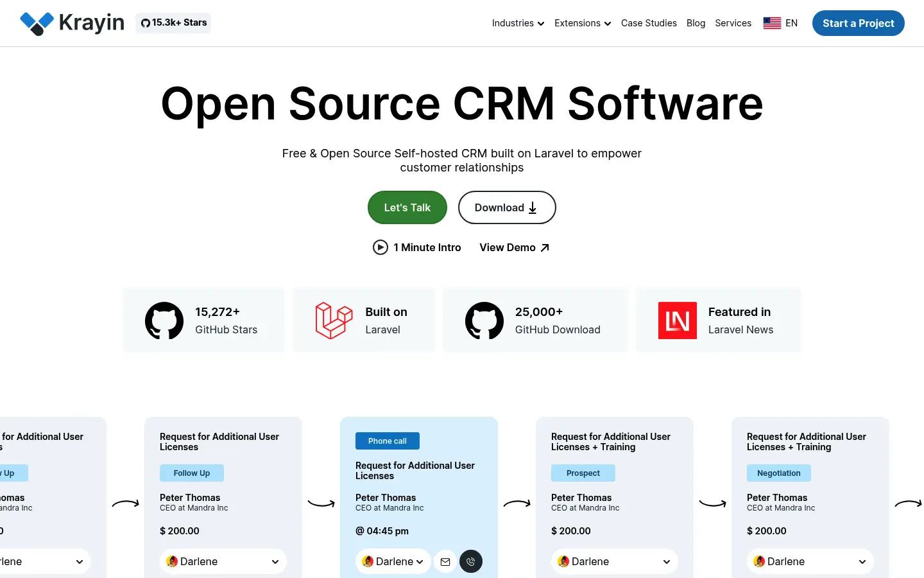This screenshot has width=924, height=578.
Task: Expand the Industries menu
Action: [518, 23]
